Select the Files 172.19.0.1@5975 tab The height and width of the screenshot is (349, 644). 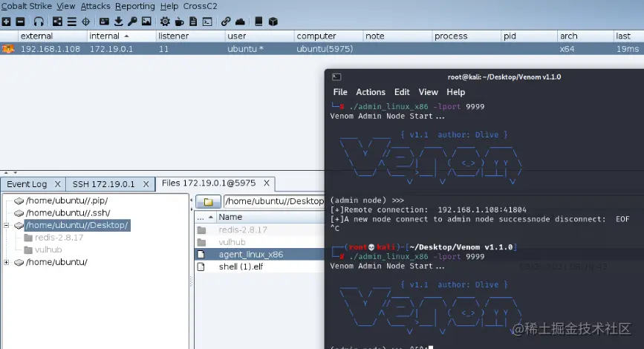209,183
